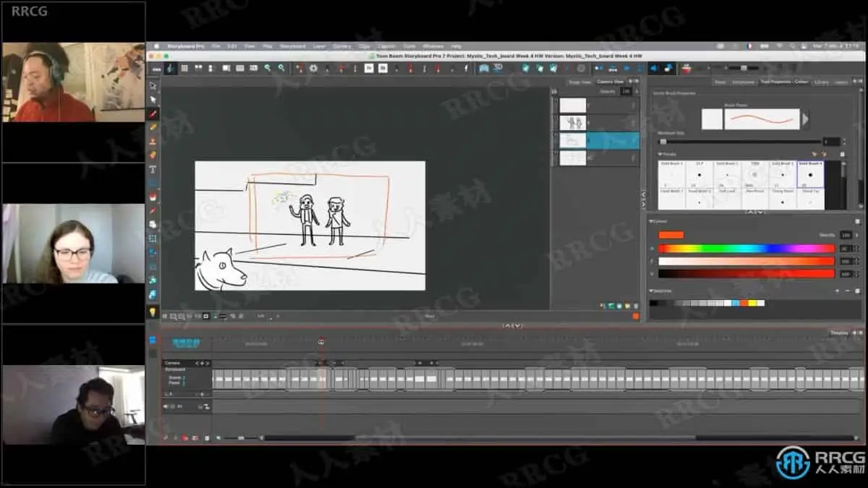Click the macOS Spotlight search icon
The height and width of the screenshot is (488, 868).
(x=793, y=46)
